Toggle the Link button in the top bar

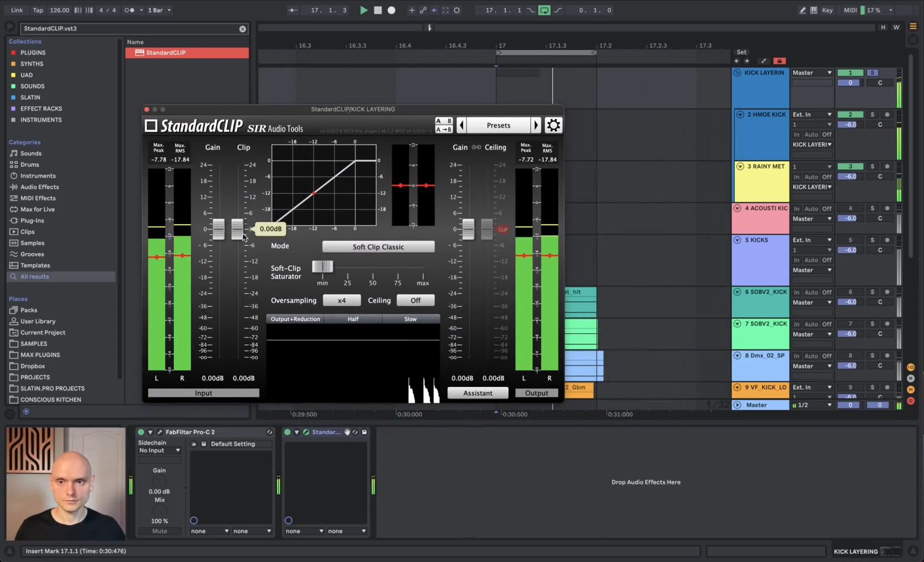17,10
